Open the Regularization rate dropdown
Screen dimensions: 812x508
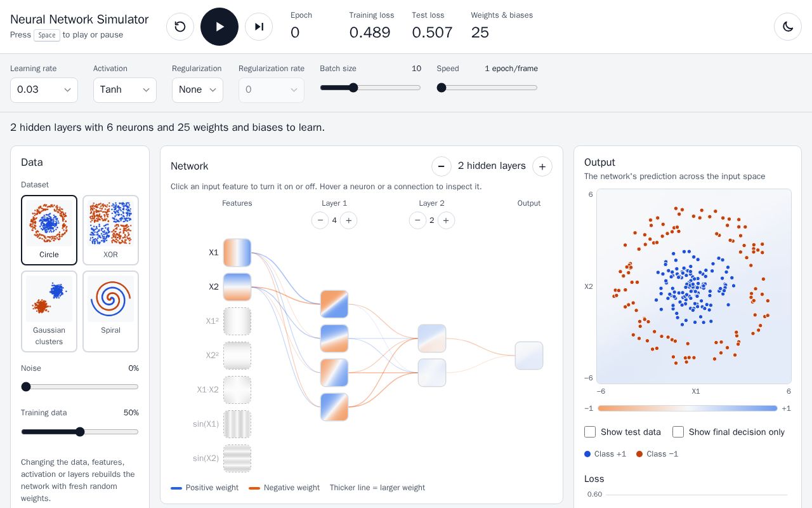point(272,90)
